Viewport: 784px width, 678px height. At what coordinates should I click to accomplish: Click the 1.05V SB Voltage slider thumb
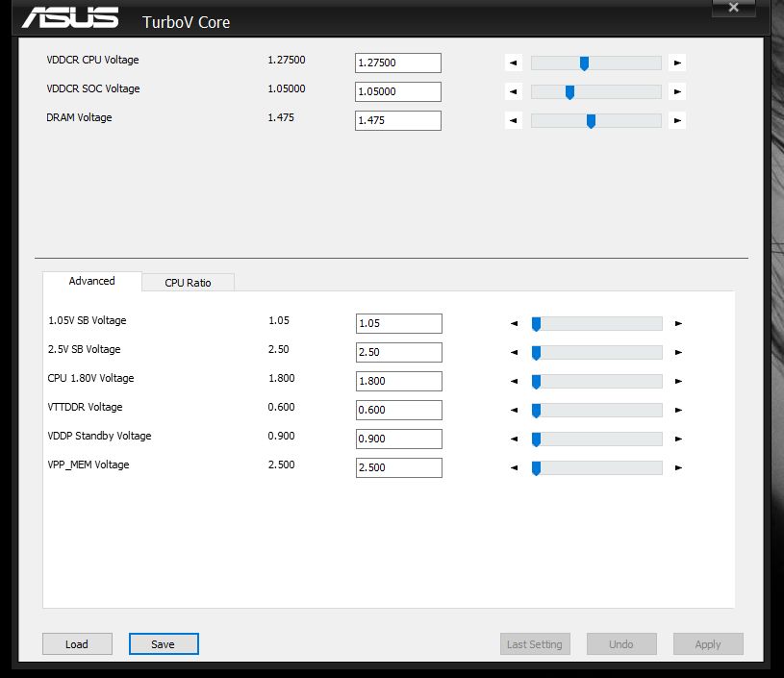click(x=536, y=324)
